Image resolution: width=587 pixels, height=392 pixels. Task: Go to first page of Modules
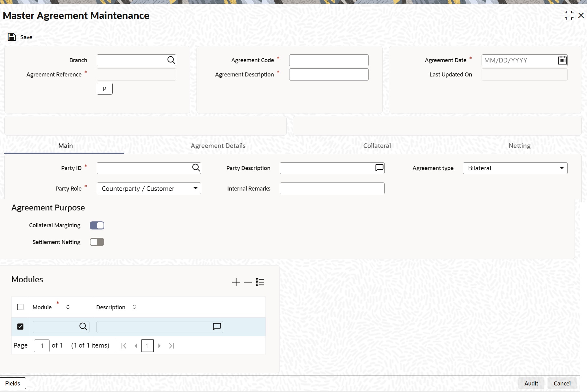(x=123, y=346)
